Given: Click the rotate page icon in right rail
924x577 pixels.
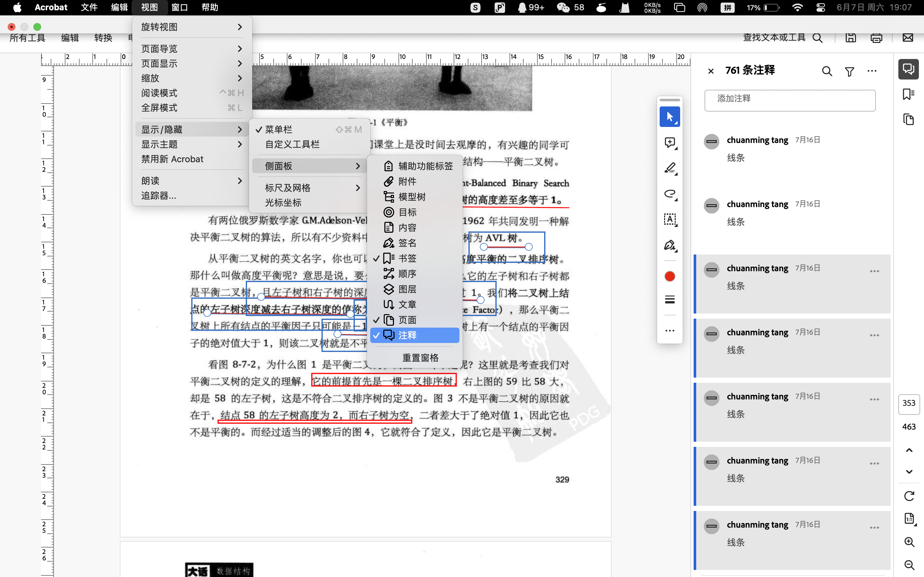Looking at the screenshot, I should [x=909, y=496].
